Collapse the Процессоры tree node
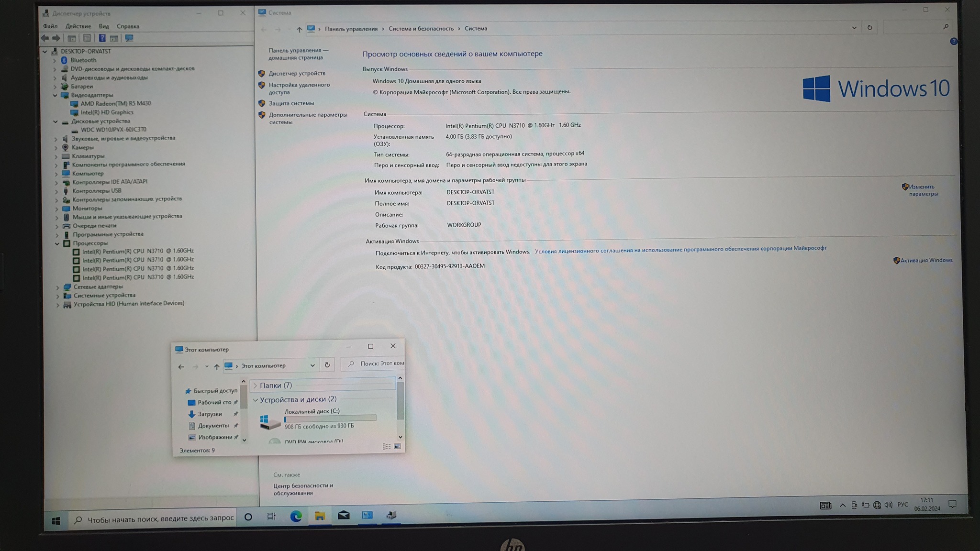 57,243
